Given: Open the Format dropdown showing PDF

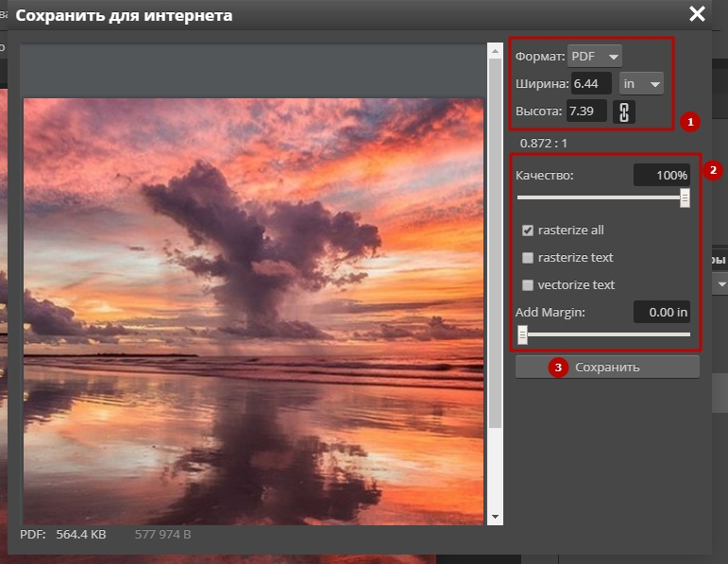Looking at the screenshot, I should click(594, 56).
